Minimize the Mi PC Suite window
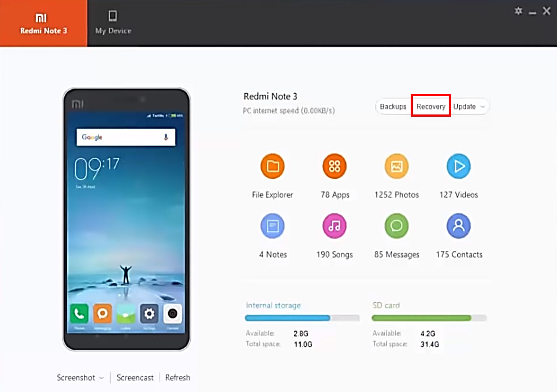557x392 pixels. [532, 13]
